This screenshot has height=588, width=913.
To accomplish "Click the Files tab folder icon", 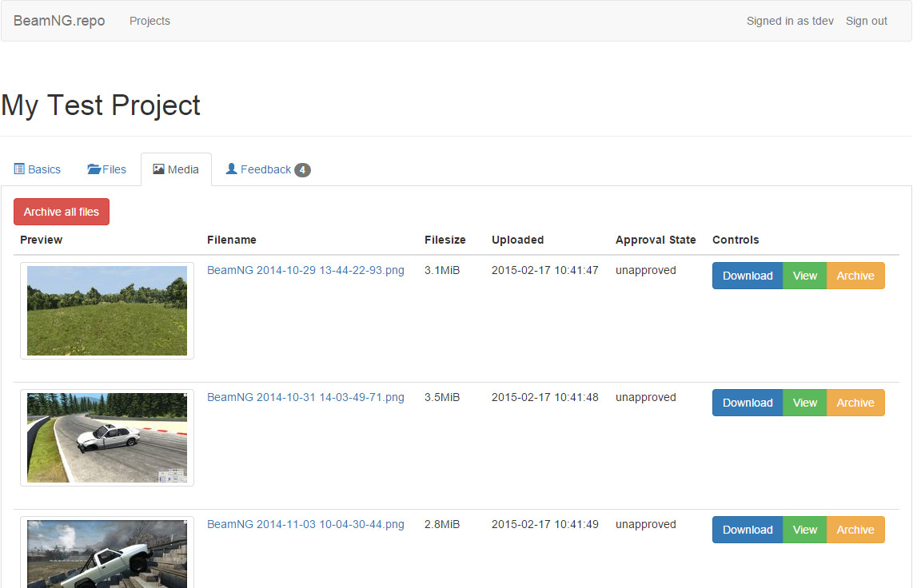I will pos(94,169).
